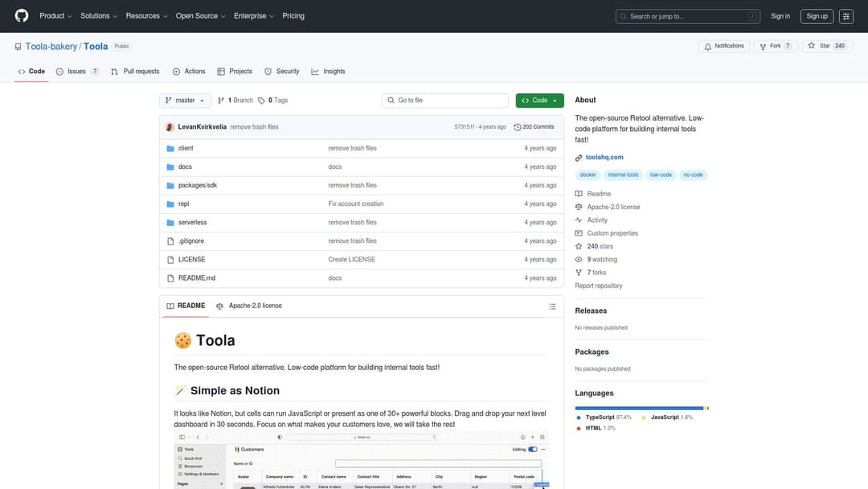Screen dimensions: 868x489
Task: Click the TypeScript language entry
Action: 604,417
